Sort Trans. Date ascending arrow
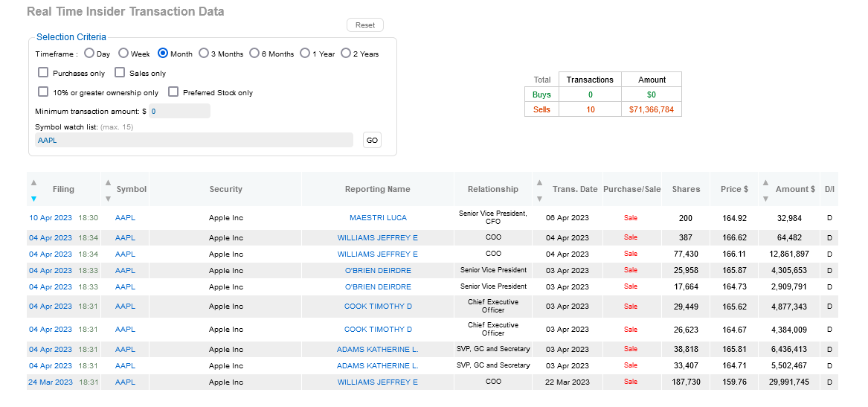Screen dimensions: 868x407 coord(540,182)
